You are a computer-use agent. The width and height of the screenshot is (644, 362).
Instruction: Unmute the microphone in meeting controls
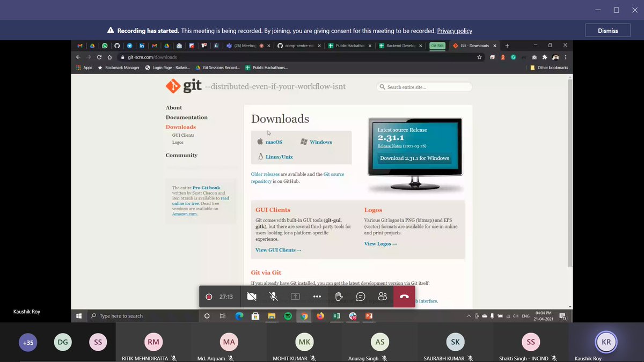[274, 297]
